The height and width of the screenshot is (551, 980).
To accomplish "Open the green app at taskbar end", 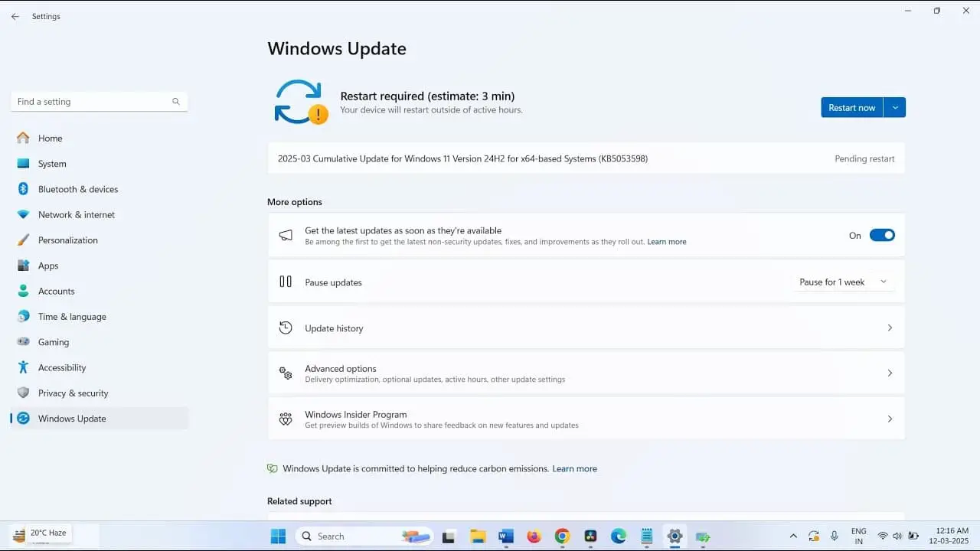I will (x=703, y=536).
